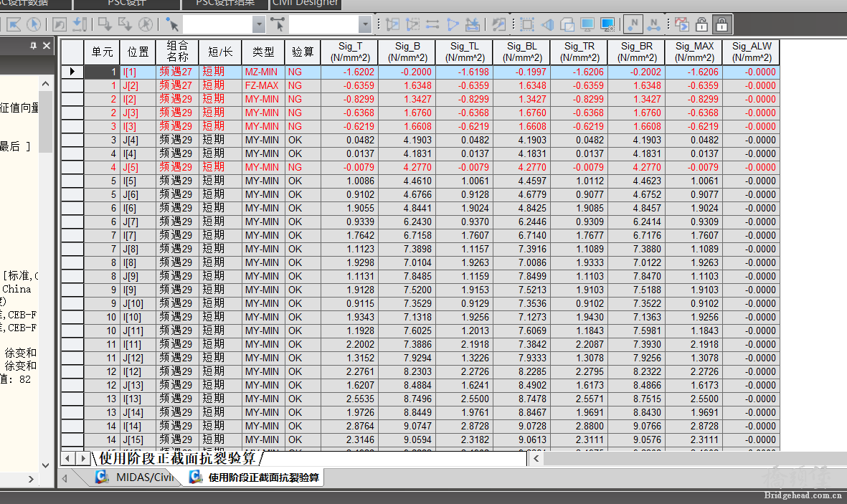Click the overlapping squares hidden view icon
This screenshot has width=847, height=504.
pos(567,24)
